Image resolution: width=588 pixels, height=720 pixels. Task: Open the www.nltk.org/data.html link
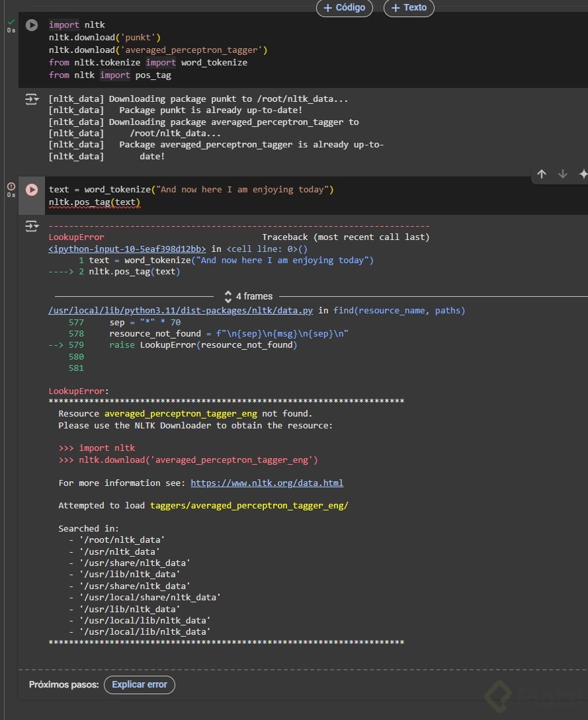coord(267,483)
